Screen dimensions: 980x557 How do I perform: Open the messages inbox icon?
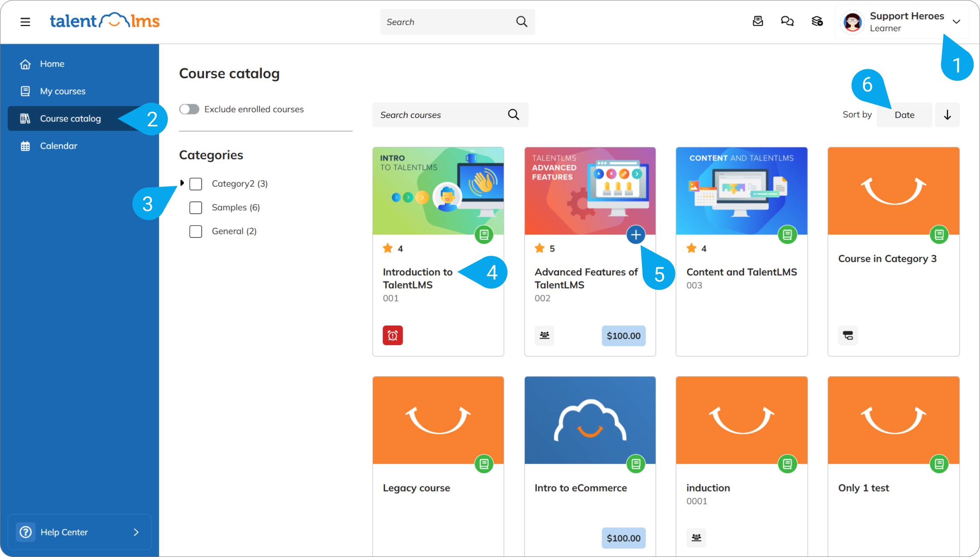pyautogui.click(x=758, y=21)
